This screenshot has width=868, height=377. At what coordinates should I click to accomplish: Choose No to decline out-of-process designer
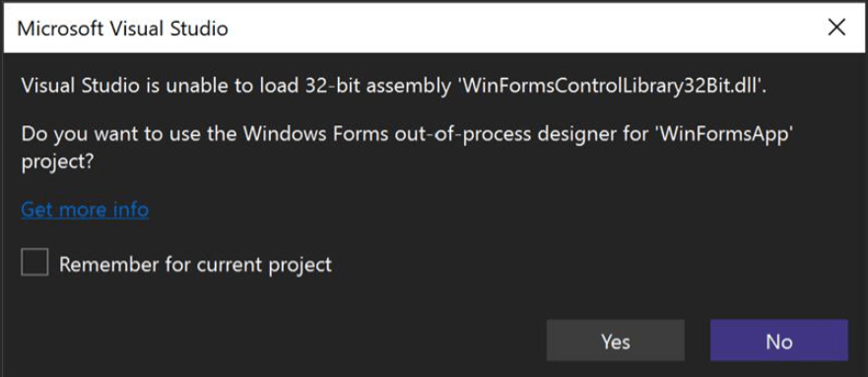(x=779, y=341)
